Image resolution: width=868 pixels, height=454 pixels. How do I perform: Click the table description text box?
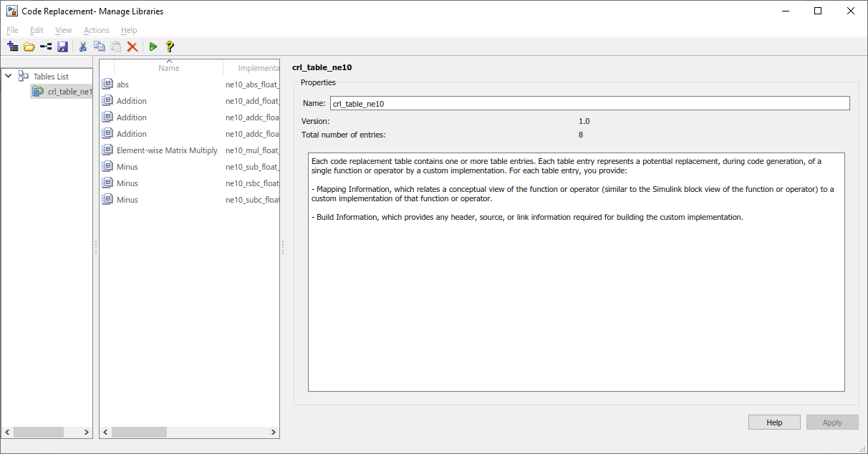click(577, 272)
